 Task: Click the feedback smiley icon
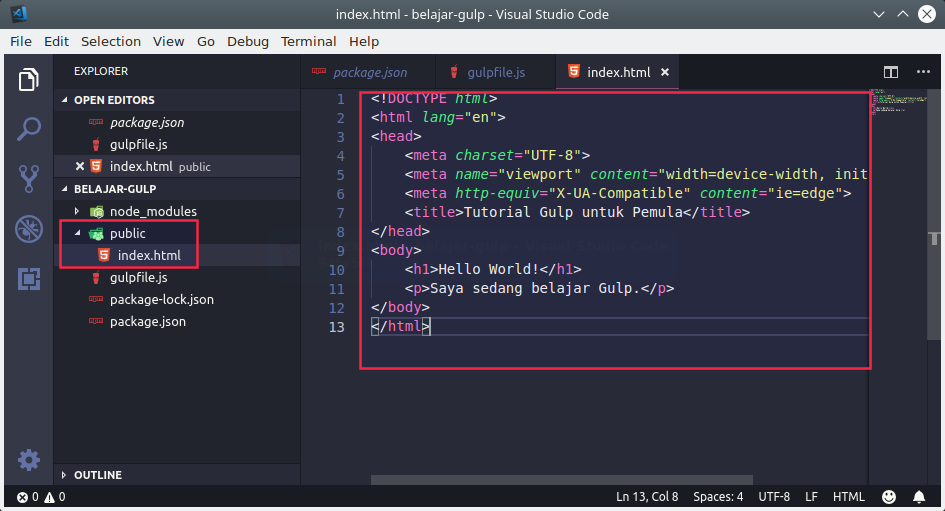click(888, 497)
